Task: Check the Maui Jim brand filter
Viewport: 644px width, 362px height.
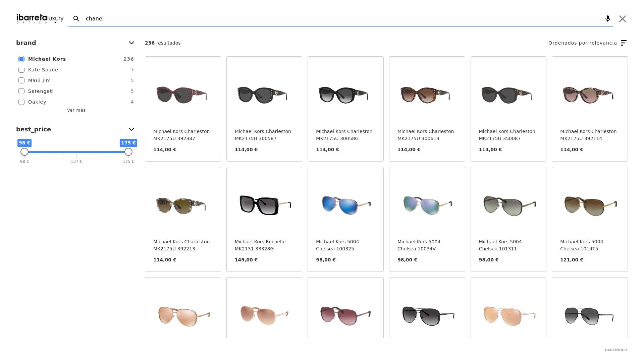Action: click(x=21, y=80)
